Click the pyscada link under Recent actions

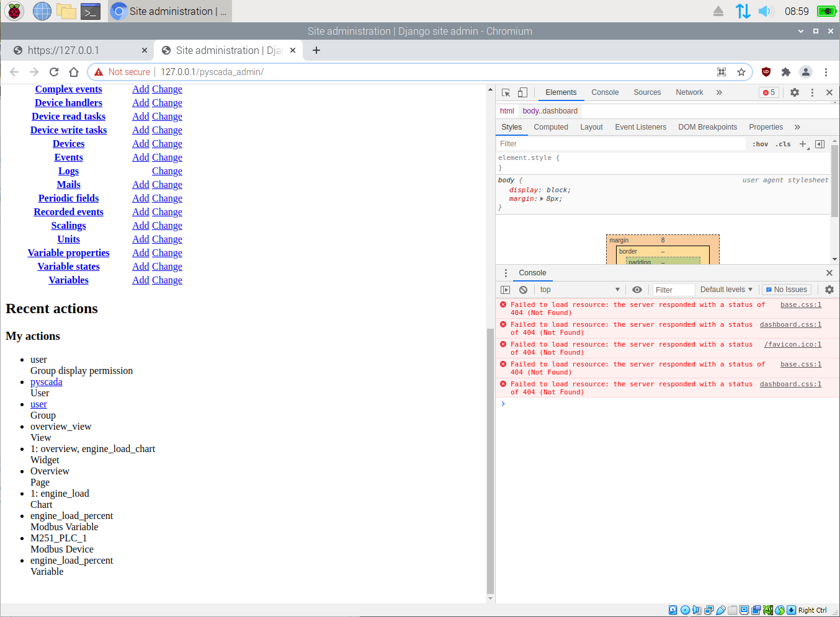click(46, 381)
